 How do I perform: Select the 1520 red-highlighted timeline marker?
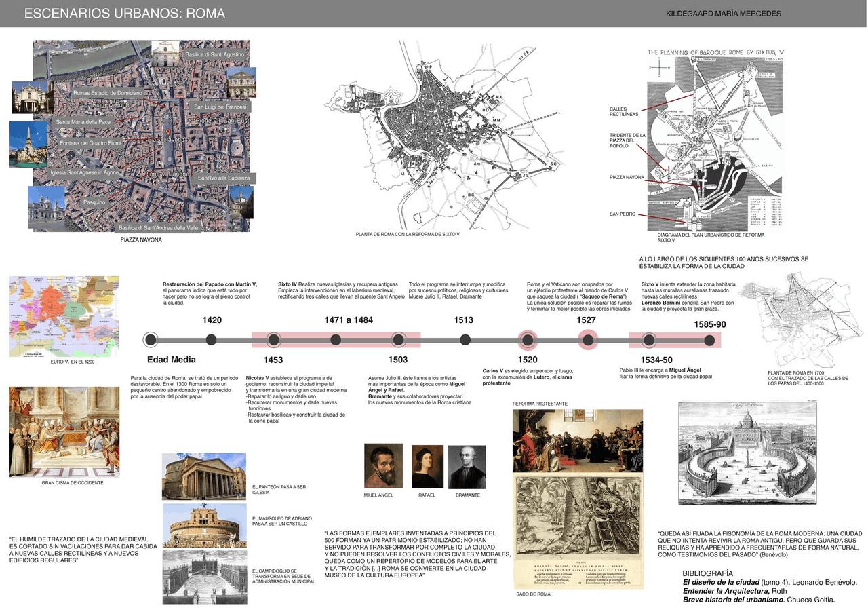[x=528, y=339]
